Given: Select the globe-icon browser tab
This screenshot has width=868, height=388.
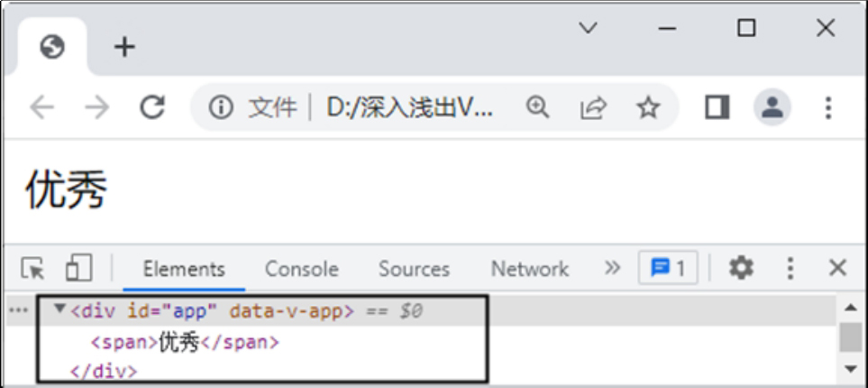Looking at the screenshot, I should pos(52,47).
